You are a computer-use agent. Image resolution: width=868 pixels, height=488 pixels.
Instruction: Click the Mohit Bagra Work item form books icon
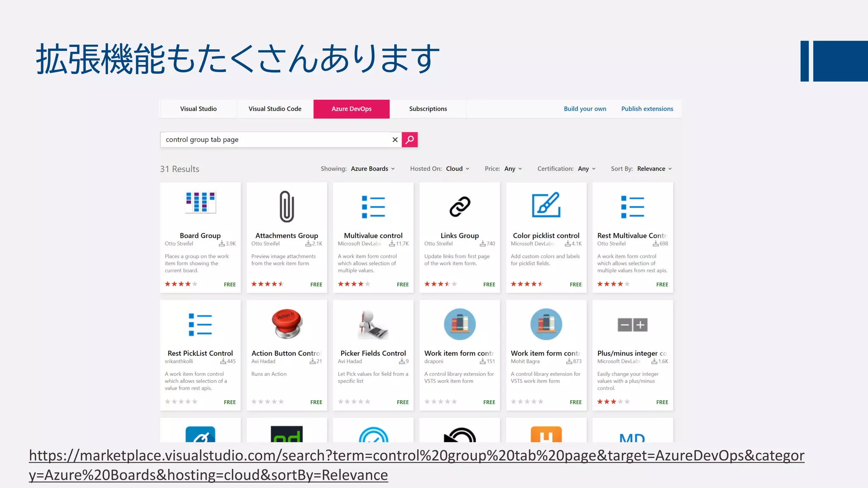coord(546,324)
